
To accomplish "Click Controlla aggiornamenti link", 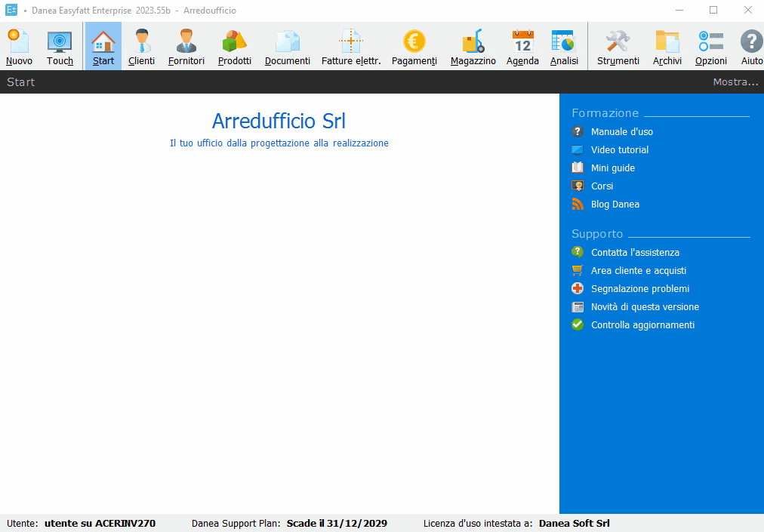I will 642,325.
